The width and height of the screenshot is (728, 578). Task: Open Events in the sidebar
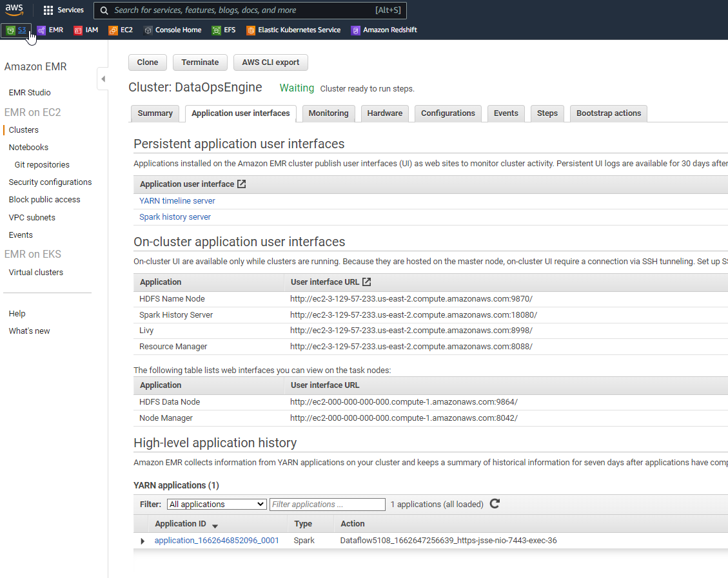coord(21,235)
